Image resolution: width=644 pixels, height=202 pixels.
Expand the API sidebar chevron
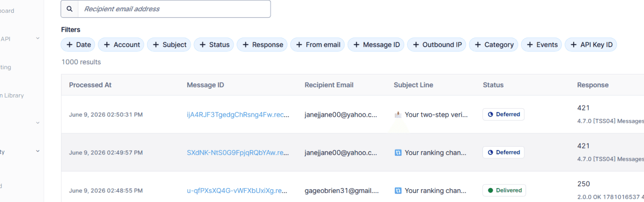click(38, 39)
